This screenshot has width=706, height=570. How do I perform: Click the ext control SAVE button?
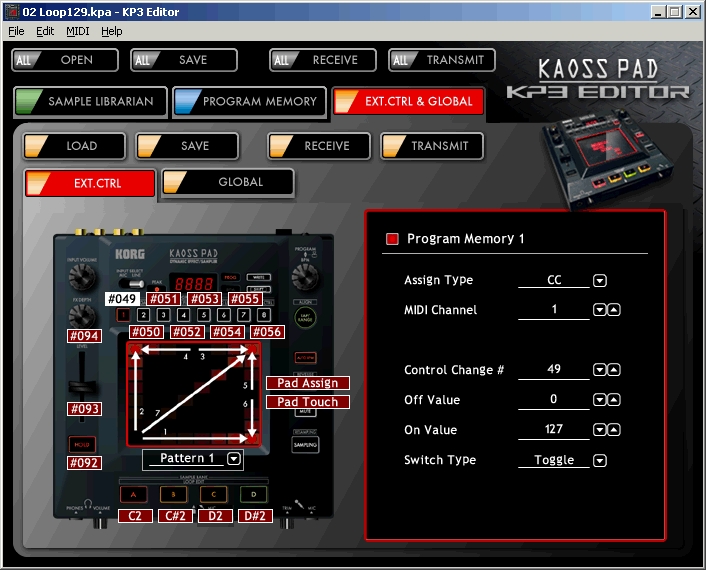coord(187,146)
